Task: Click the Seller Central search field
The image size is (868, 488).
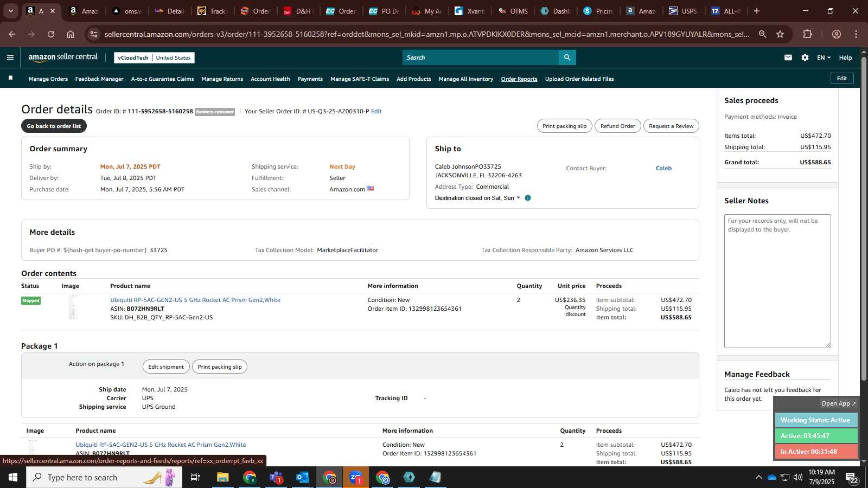Action: tap(480, 57)
